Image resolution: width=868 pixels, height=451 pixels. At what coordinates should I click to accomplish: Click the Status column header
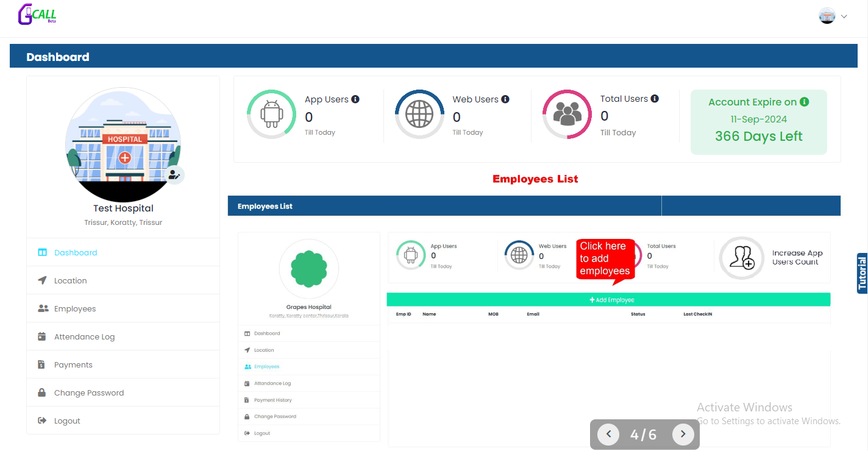click(x=638, y=314)
